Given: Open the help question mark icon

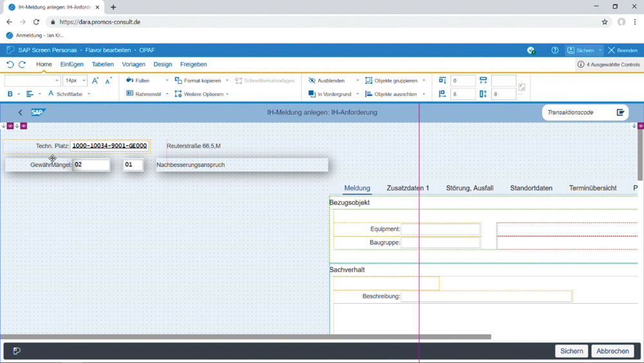Looking at the screenshot, I should click(554, 50).
